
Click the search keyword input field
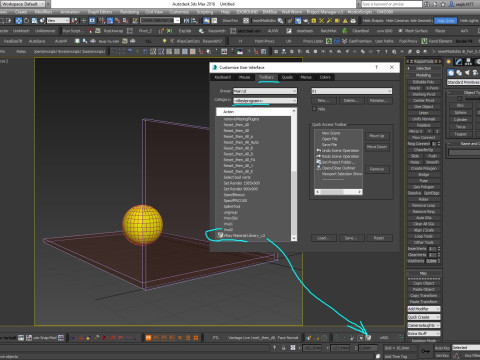pos(392,4)
